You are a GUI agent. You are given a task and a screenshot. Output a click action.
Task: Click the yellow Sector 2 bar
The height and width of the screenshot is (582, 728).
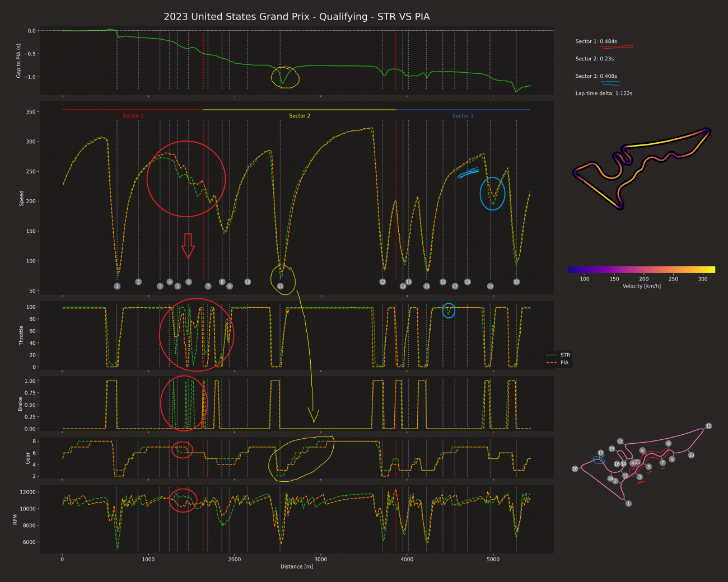[x=299, y=110]
